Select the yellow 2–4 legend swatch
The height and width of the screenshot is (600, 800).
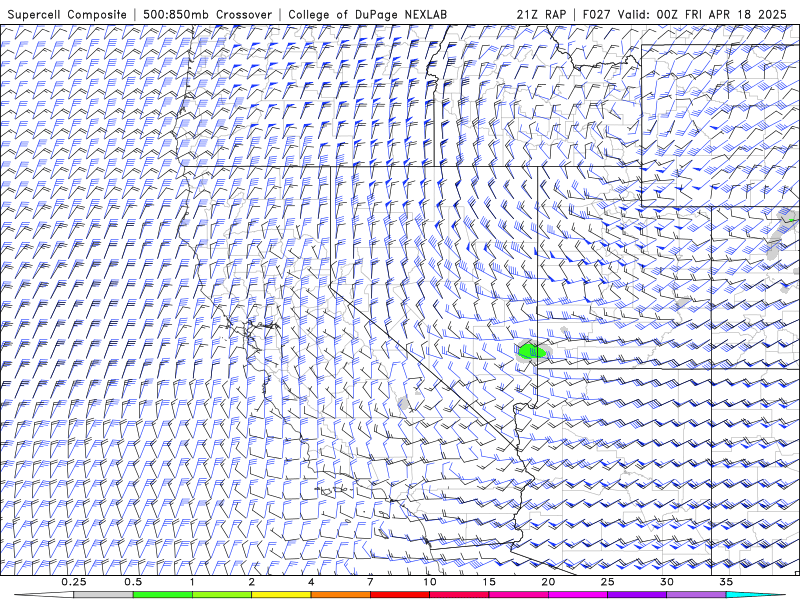coord(281,595)
